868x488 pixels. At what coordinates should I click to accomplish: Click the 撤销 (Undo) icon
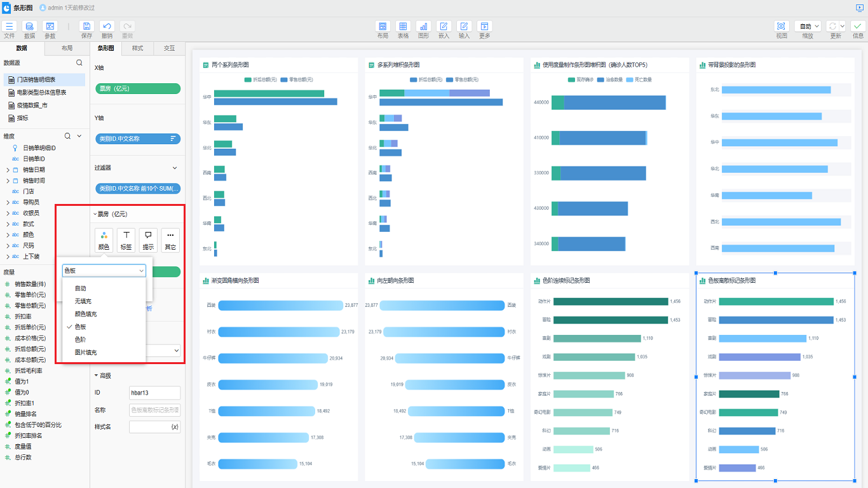(107, 27)
